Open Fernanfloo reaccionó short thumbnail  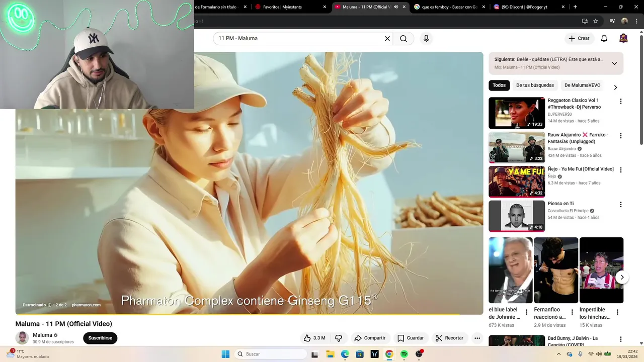click(556, 270)
